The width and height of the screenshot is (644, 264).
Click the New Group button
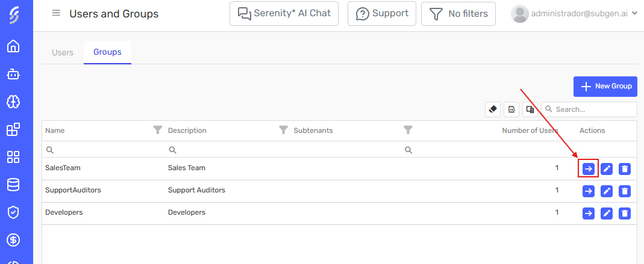(605, 87)
